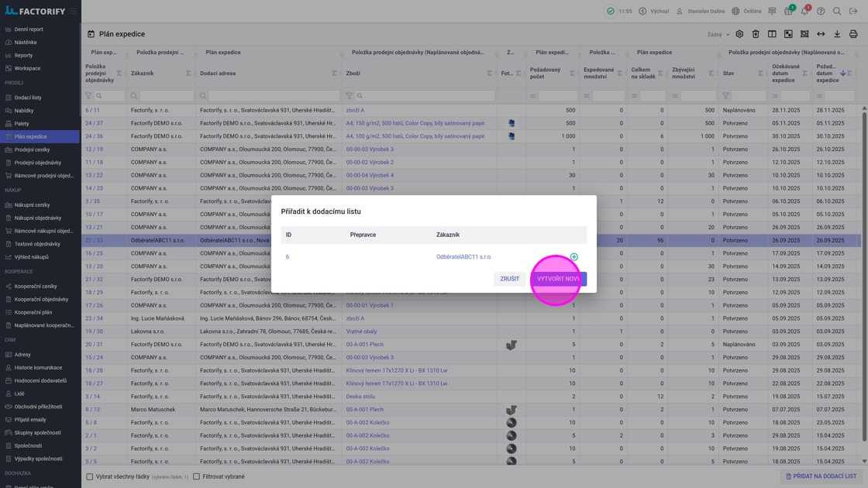The width and height of the screenshot is (868, 488).
Task: Click the print icon in toolbar
Action: tap(853, 34)
